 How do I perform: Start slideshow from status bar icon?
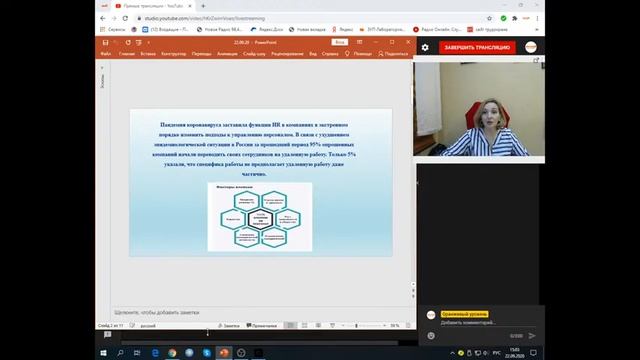(332, 326)
